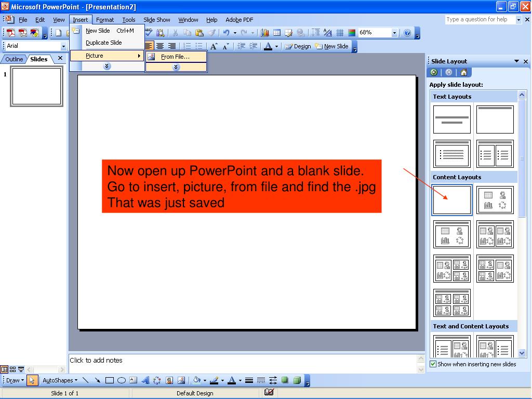
Task: Click the Insert Clip Art icon
Action: (169, 380)
